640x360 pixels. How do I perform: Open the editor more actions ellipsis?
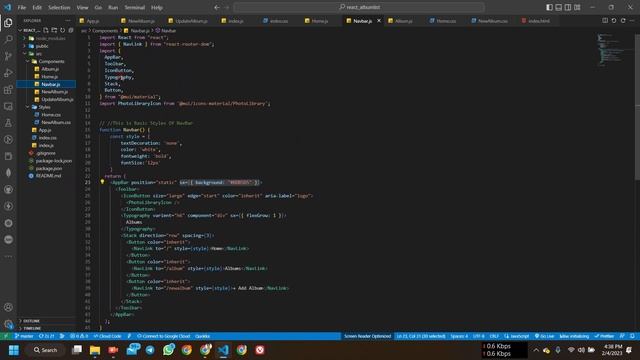(632, 20)
